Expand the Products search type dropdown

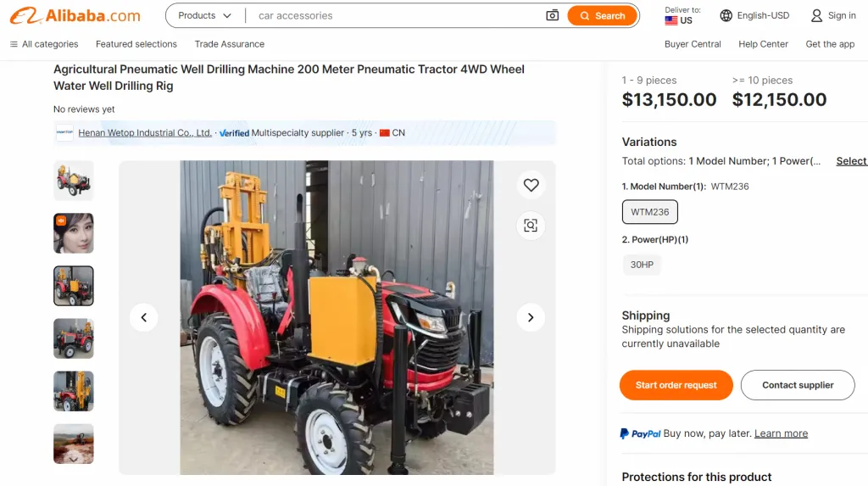205,15
